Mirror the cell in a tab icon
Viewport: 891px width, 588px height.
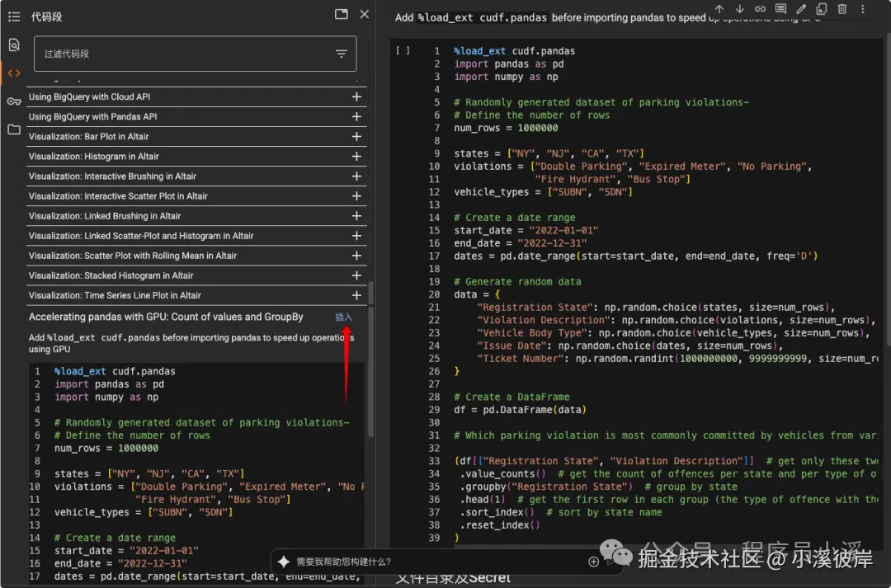pos(822,8)
